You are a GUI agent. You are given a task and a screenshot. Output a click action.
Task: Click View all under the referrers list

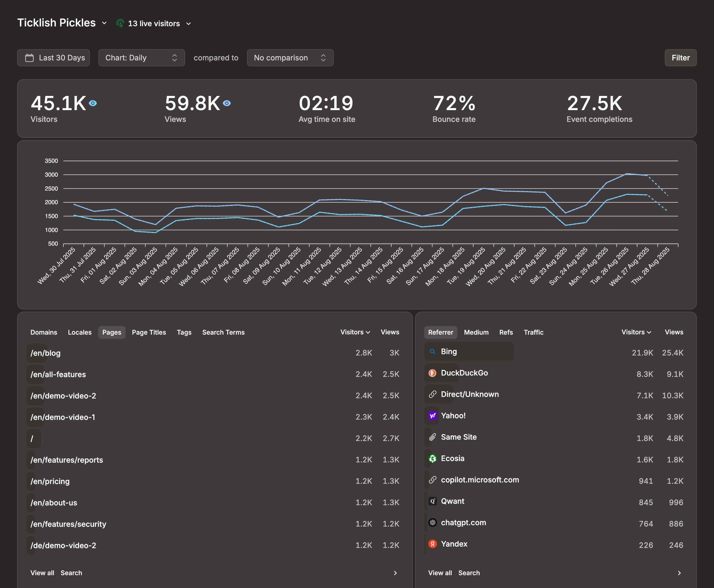tap(440, 573)
